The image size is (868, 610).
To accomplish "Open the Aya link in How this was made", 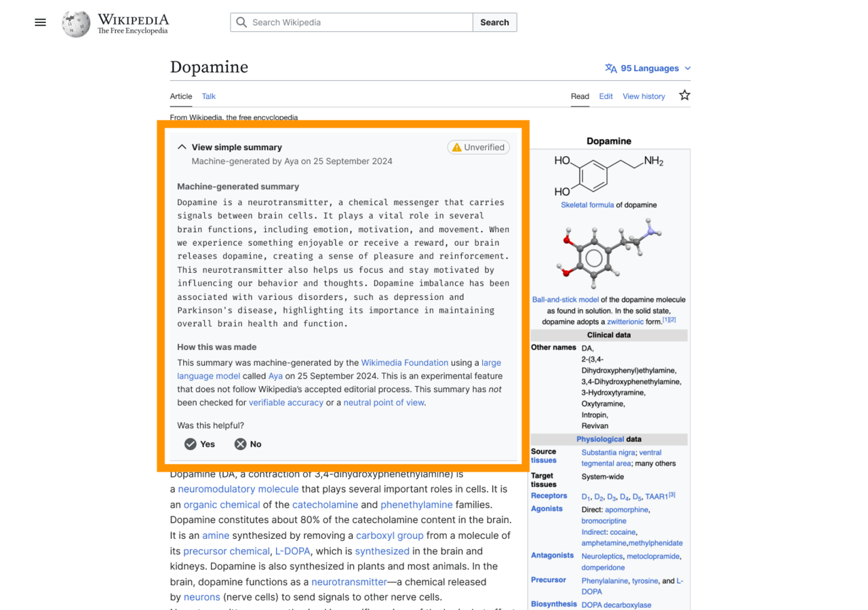I will pyautogui.click(x=275, y=376).
